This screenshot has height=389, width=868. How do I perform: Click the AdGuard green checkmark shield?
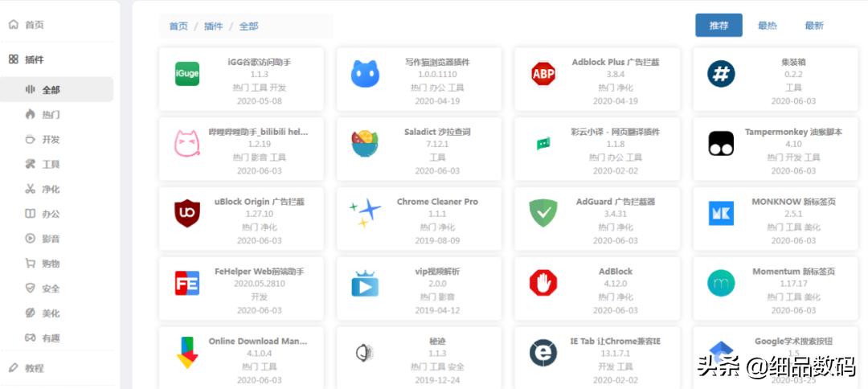pos(543,214)
